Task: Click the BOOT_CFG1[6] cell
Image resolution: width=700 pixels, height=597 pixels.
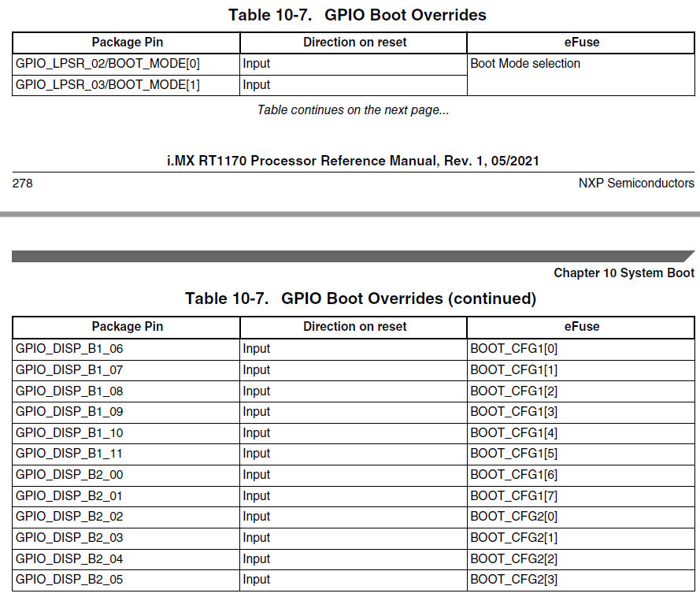Action: [x=581, y=475]
